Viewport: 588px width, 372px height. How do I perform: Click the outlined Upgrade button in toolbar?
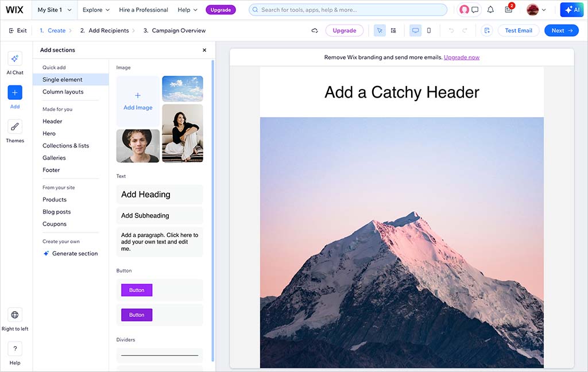point(345,30)
